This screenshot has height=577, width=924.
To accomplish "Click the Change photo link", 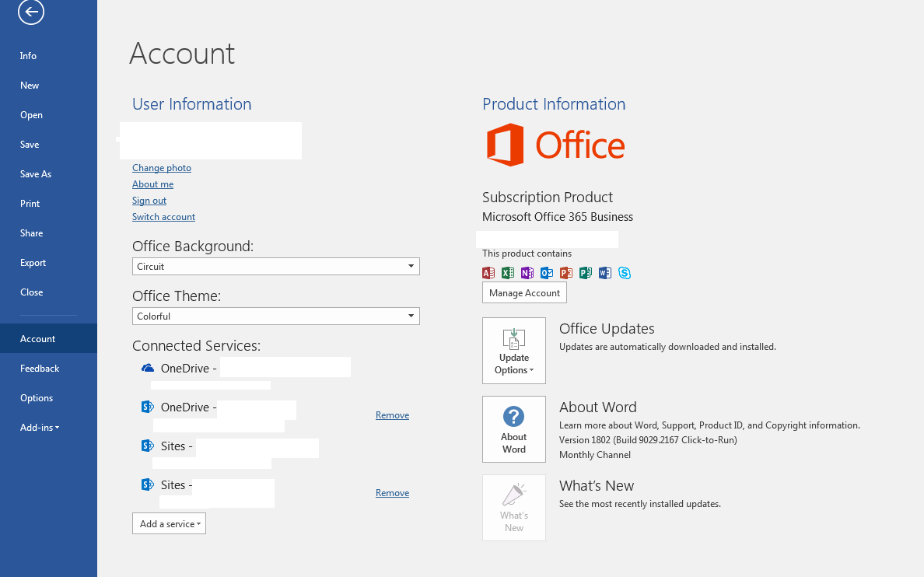I will click(x=162, y=168).
